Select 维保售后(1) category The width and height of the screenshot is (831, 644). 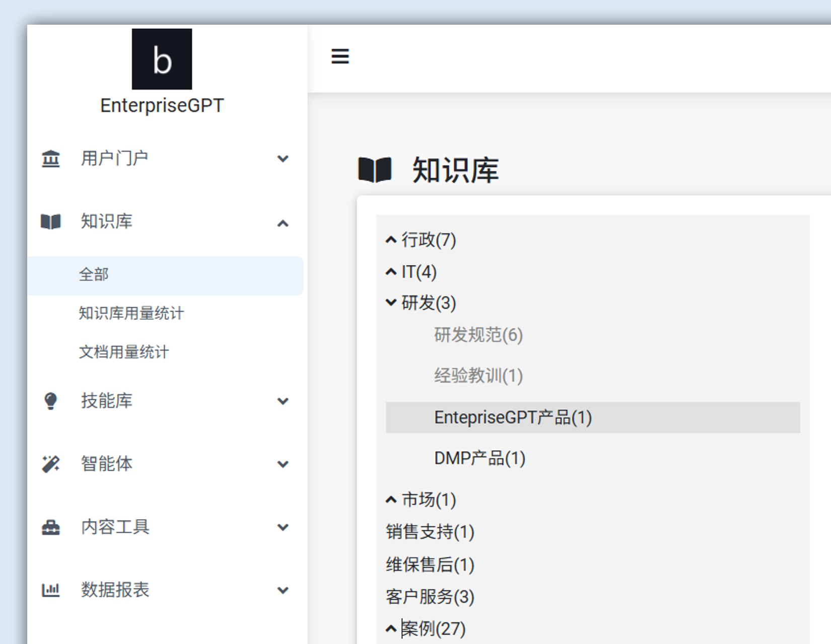pyautogui.click(x=430, y=565)
